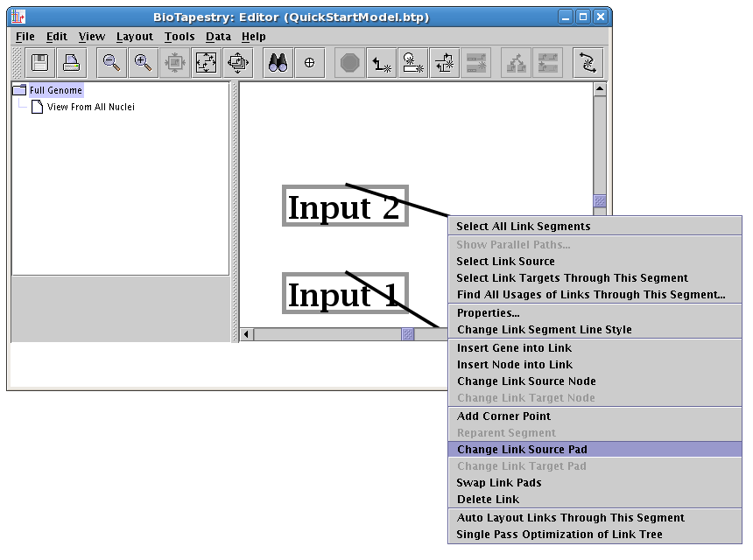Click the Zoom to Full Model icon

click(x=206, y=63)
